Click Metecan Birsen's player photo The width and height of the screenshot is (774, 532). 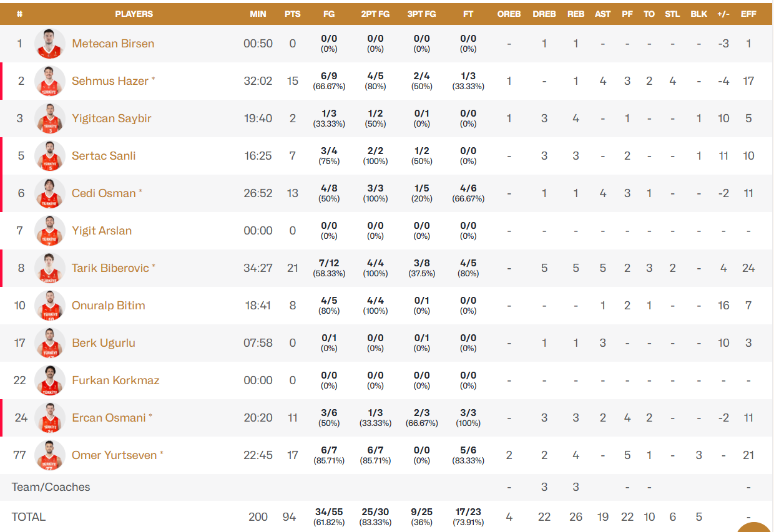click(50, 44)
